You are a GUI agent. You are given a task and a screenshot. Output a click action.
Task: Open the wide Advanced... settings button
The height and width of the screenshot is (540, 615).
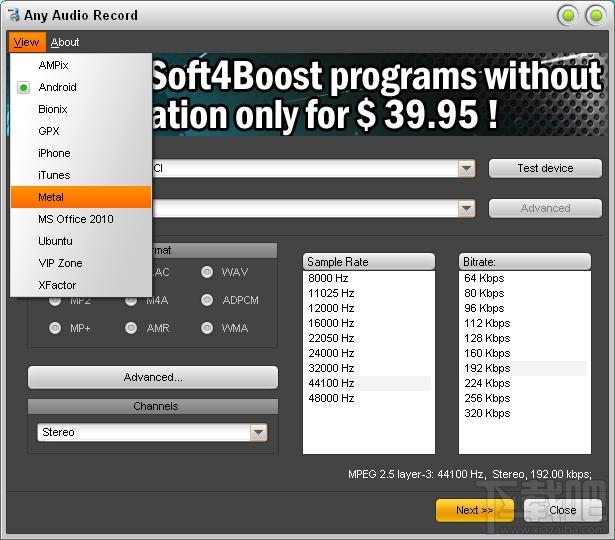click(153, 377)
